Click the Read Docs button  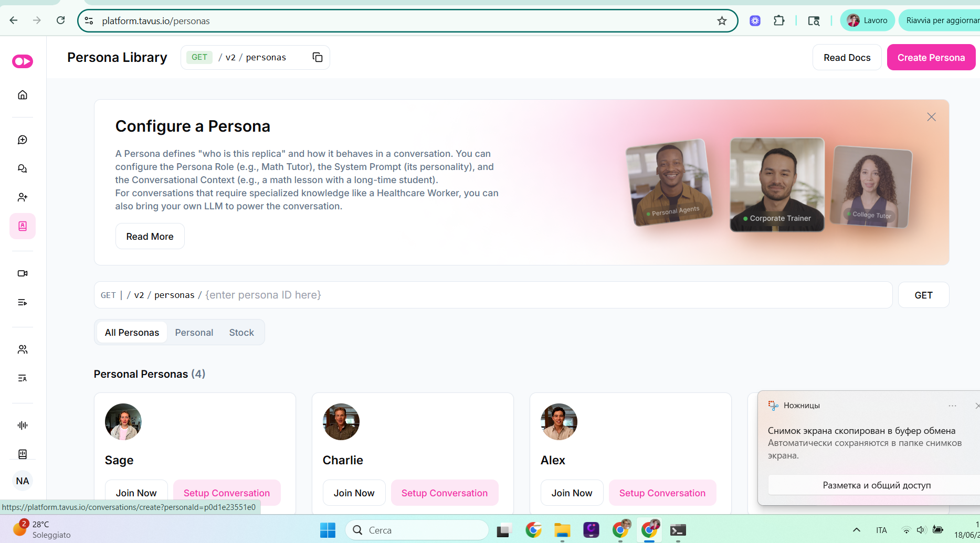coord(847,57)
